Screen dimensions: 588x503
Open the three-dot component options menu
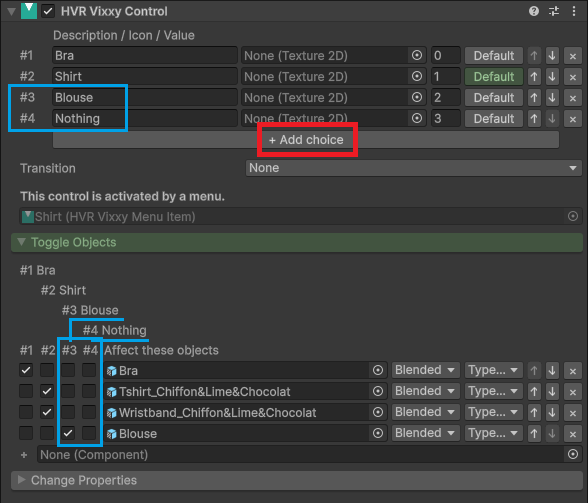(574, 11)
